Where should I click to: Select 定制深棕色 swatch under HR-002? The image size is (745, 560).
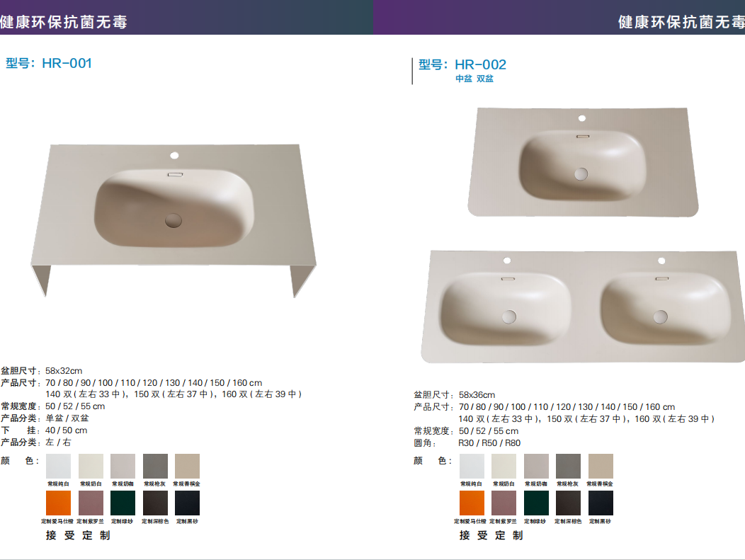(x=568, y=503)
